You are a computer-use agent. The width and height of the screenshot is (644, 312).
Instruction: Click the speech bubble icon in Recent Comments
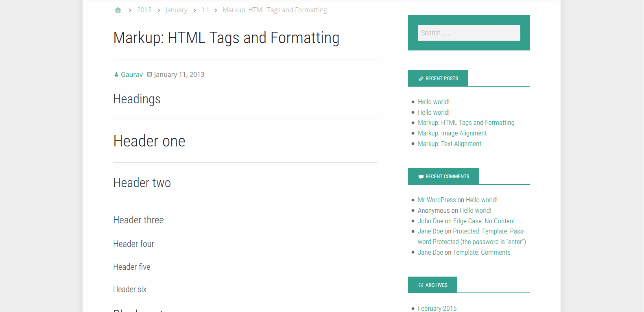[421, 177]
